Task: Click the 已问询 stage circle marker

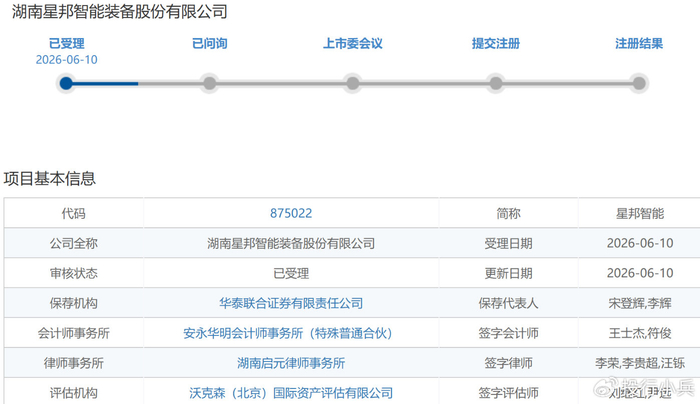Action: (209, 83)
